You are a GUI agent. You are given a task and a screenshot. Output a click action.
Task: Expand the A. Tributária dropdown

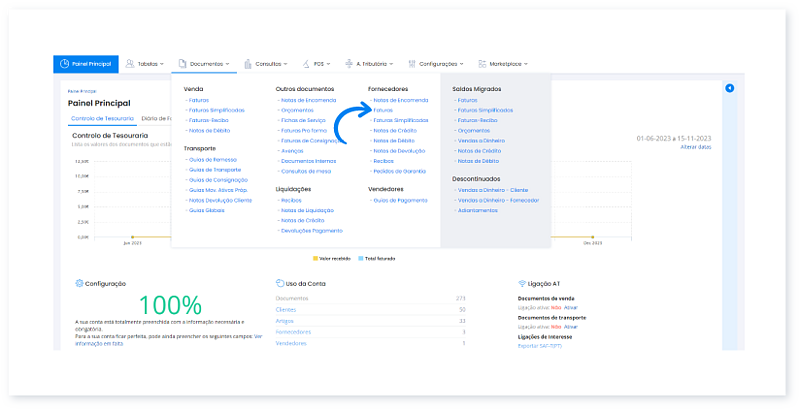(372, 64)
